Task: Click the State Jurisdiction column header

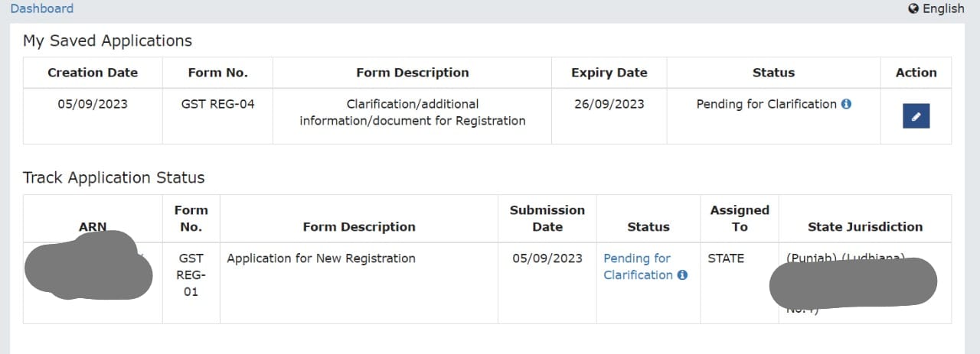Action: tap(865, 226)
